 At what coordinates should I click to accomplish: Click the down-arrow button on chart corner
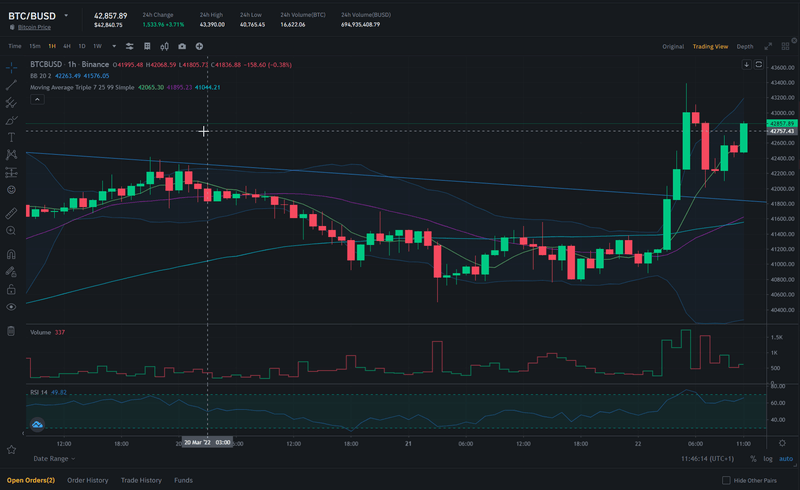point(746,64)
